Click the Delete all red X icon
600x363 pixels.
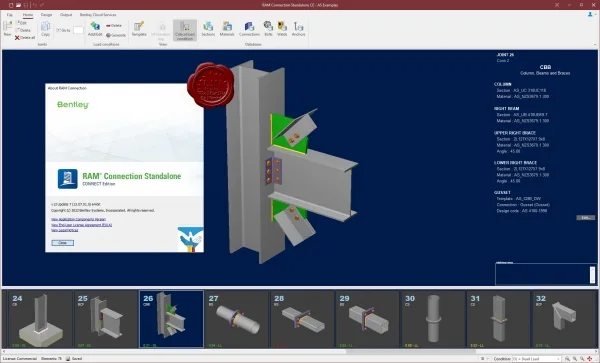17,37
